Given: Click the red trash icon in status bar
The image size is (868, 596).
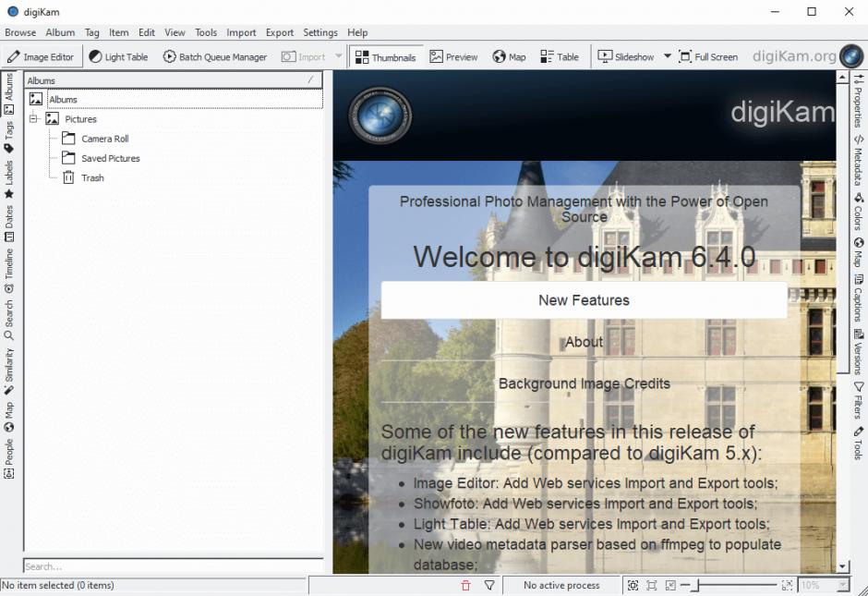Looking at the screenshot, I should 465,585.
